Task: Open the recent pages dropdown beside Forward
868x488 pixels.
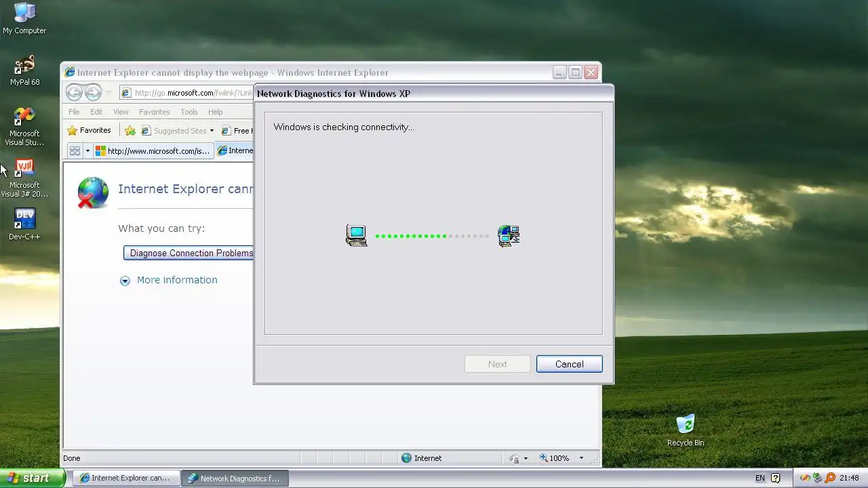Action: tap(108, 94)
